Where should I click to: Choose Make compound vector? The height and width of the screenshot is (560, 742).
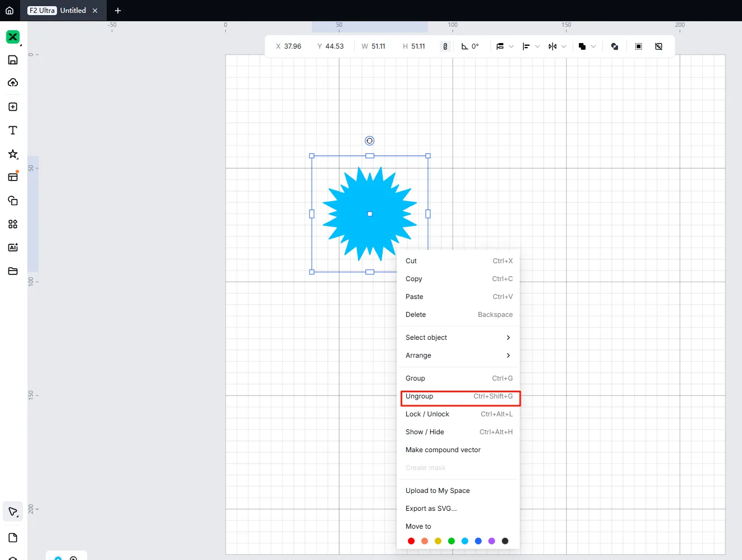pos(459,450)
